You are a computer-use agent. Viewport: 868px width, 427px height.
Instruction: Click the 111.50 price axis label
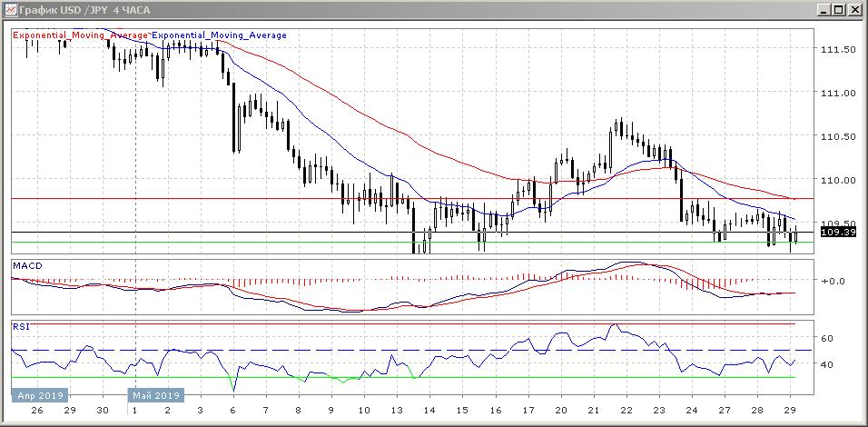coord(839,50)
